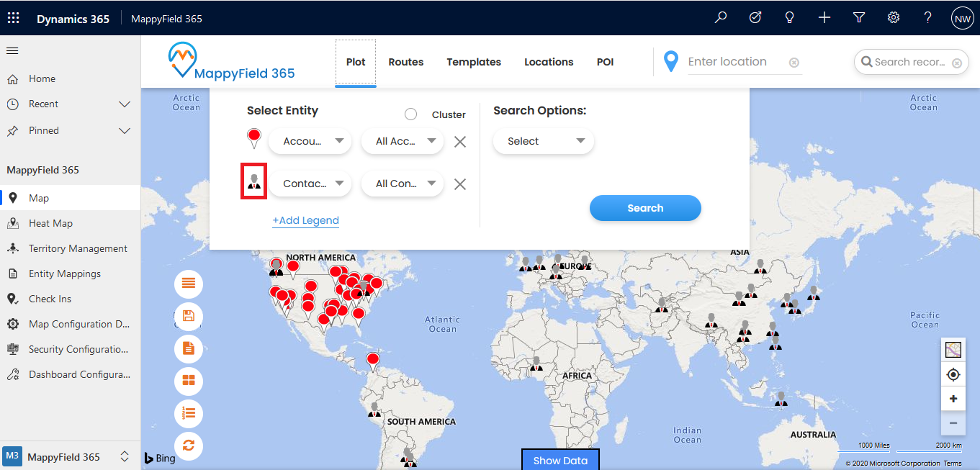Viewport: 980px width, 470px height.
Task: Clear the Search records field
Action: 957,63
